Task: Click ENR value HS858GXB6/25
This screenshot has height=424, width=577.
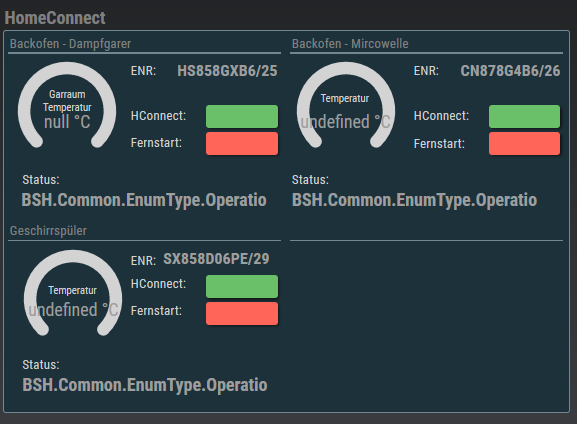Action: (227, 71)
